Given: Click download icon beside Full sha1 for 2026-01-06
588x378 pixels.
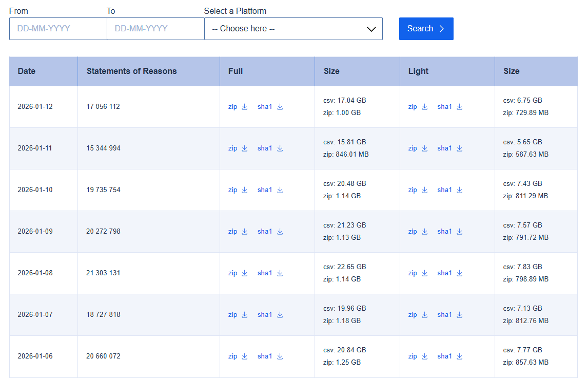Looking at the screenshot, I should click(x=280, y=356).
